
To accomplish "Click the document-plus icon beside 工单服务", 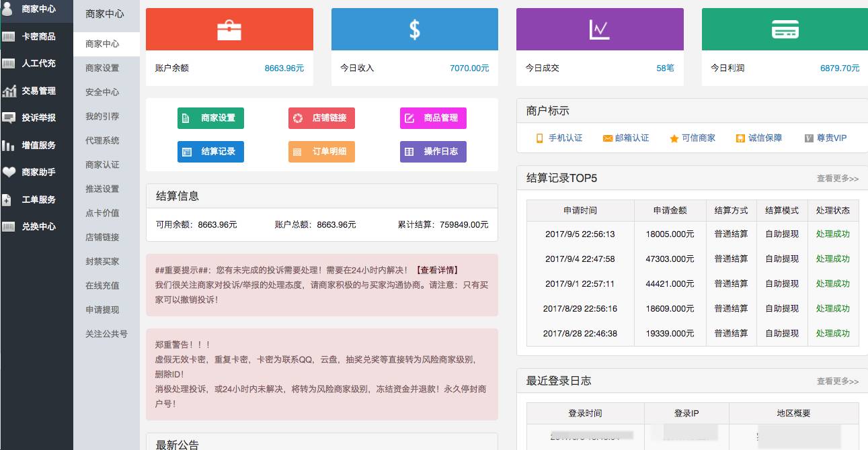I will [x=7, y=199].
